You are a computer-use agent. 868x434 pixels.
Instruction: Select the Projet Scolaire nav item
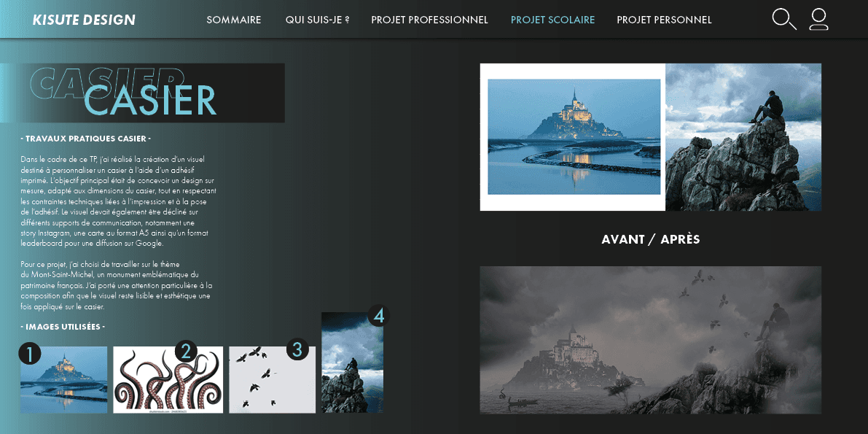(552, 20)
